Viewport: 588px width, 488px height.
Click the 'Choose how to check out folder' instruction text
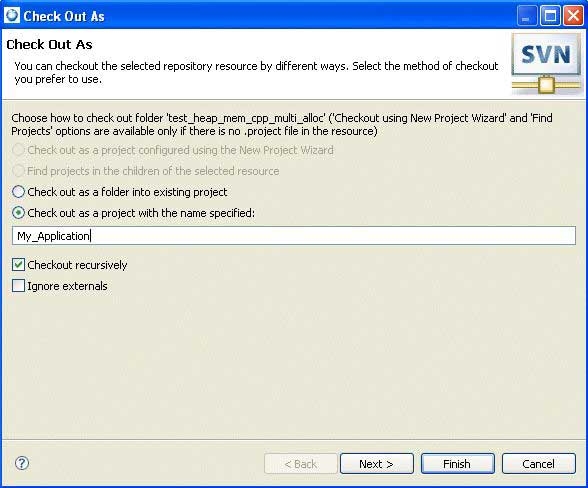(x=282, y=125)
